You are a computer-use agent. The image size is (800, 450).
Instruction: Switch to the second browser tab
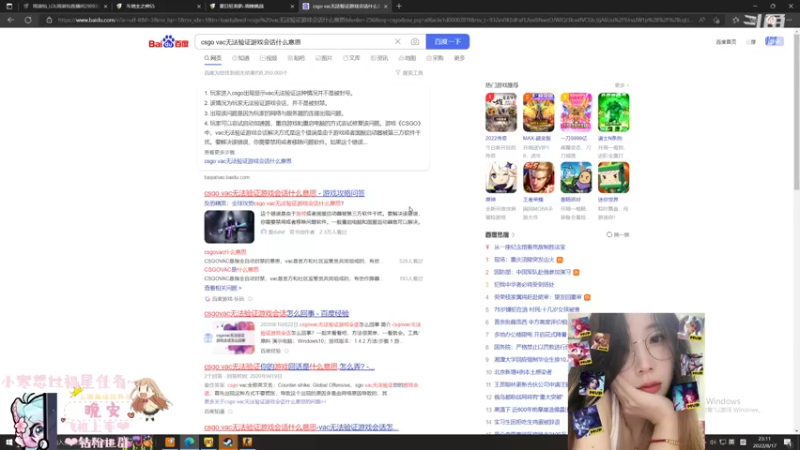tap(158, 6)
